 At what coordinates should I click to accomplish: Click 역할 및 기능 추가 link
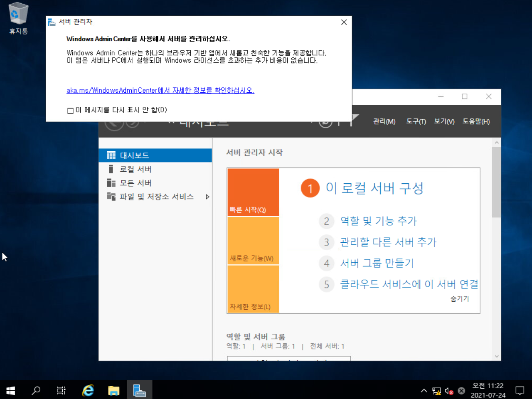pyautogui.click(x=378, y=221)
